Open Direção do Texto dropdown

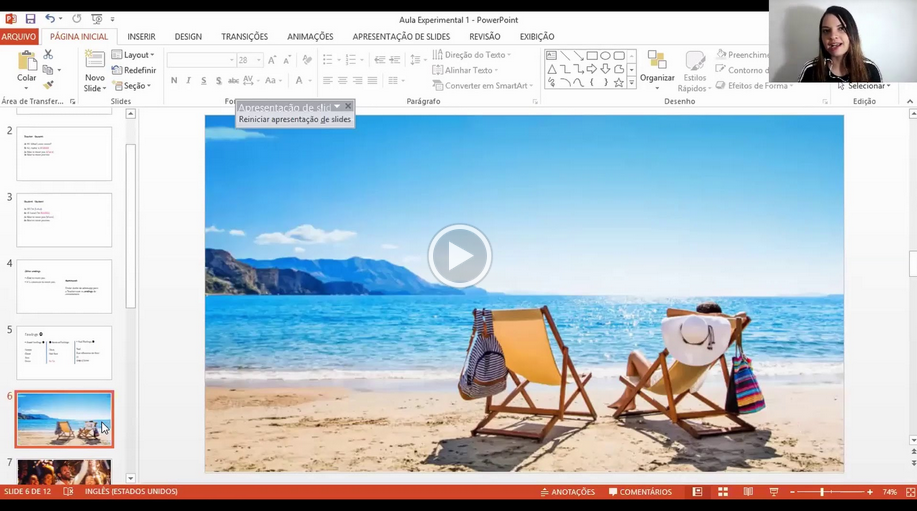[471, 54]
